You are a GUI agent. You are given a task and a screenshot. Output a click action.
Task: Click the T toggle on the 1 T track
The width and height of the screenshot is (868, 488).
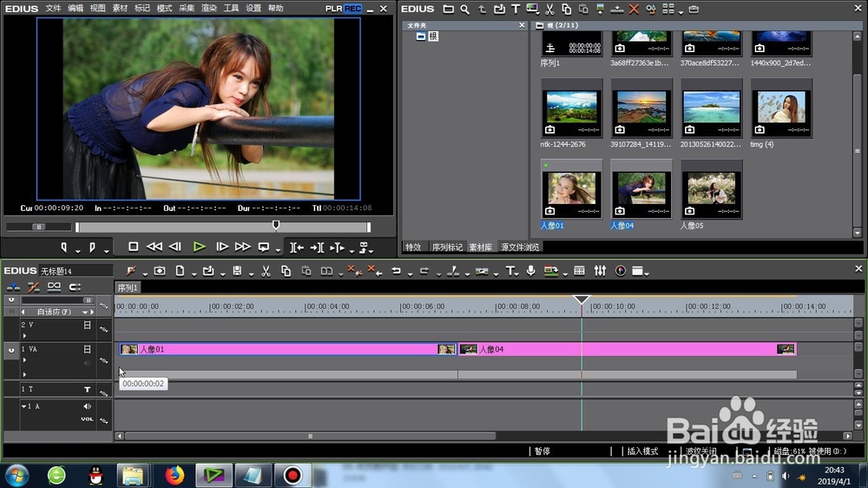pos(87,389)
